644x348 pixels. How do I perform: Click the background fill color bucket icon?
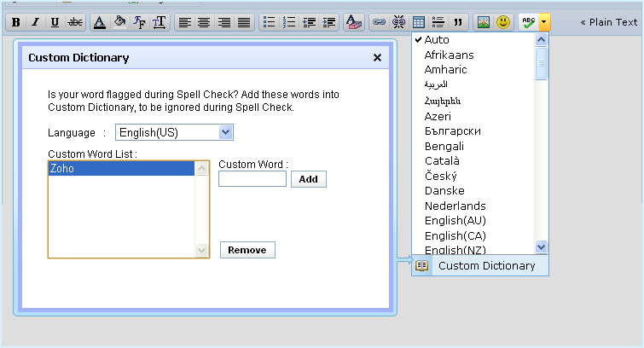(x=120, y=23)
